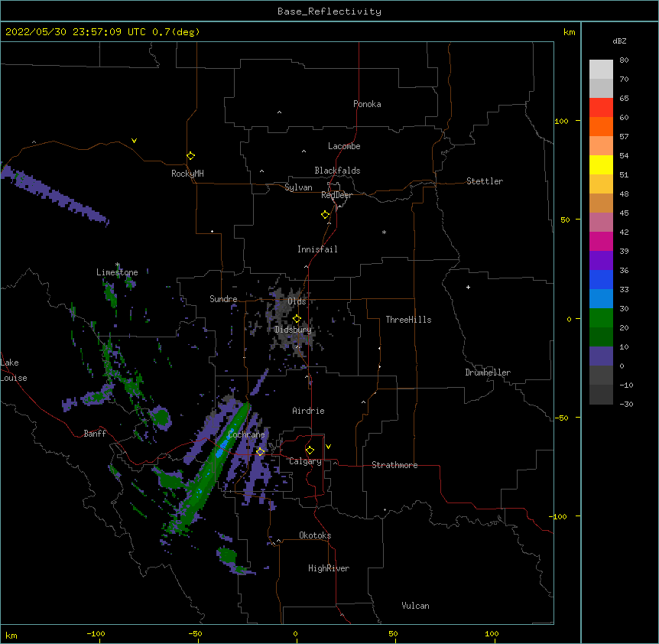Click the Banff town label
The width and height of the screenshot is (659, 644).
95,434
